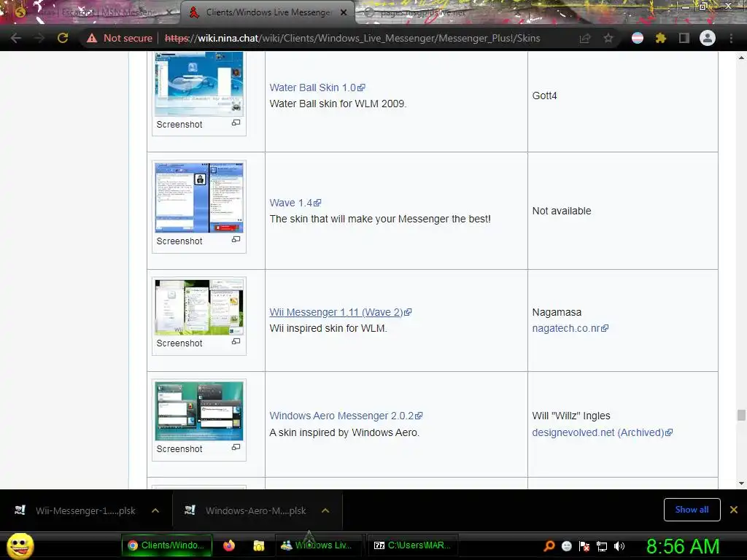Open the smiley start button
747x560 pixels.
pyautogui.click(x=20, y=545)
